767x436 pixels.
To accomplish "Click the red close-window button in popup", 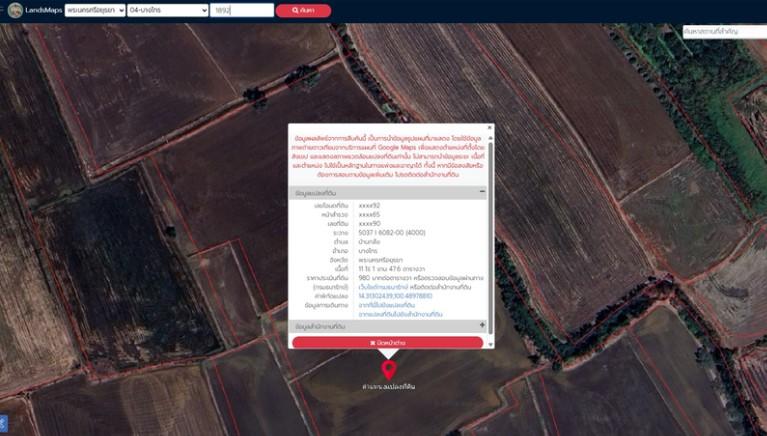I will [387, 343].
